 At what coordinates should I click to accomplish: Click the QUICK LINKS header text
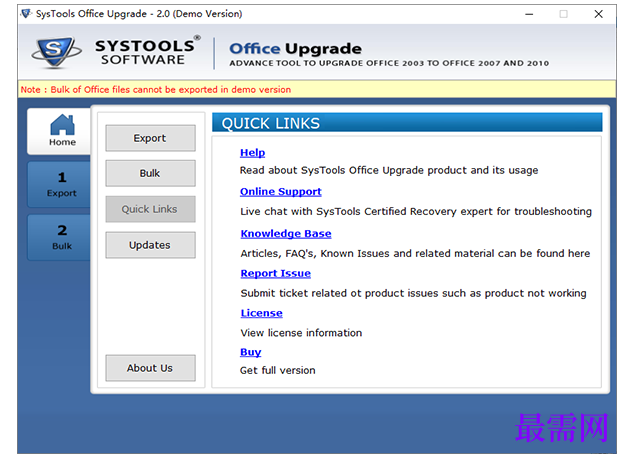(271, 124)
